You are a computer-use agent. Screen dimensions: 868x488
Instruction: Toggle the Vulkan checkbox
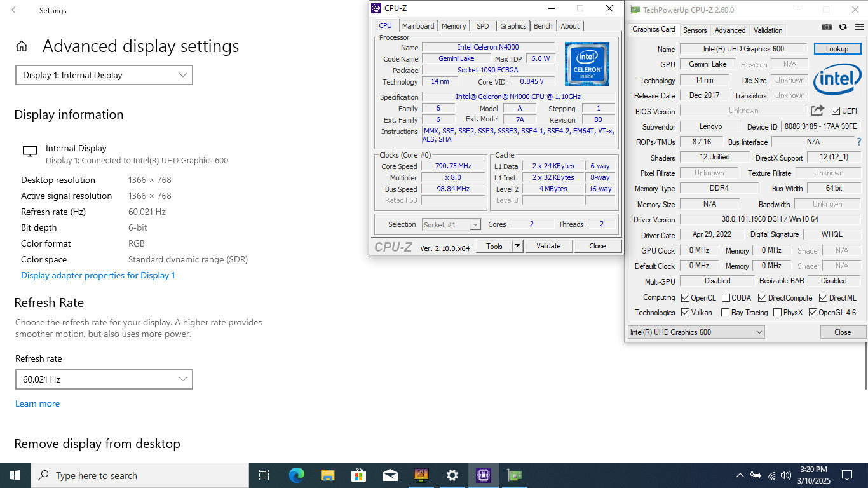click(685, 313)
